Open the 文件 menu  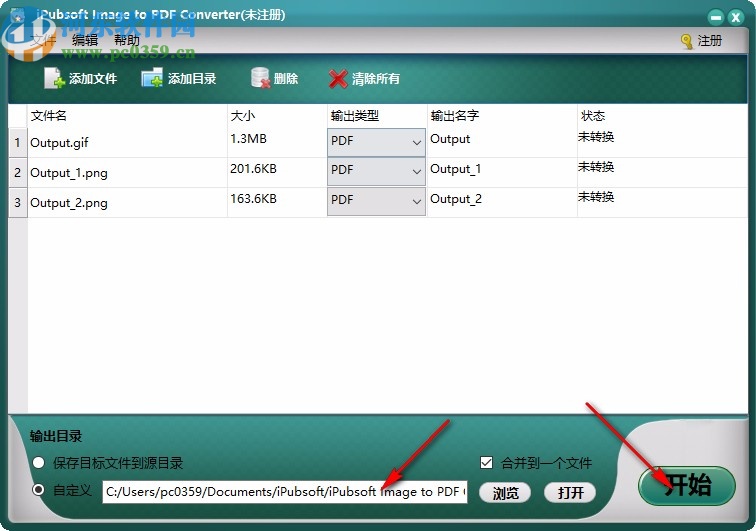coord(43,40)
